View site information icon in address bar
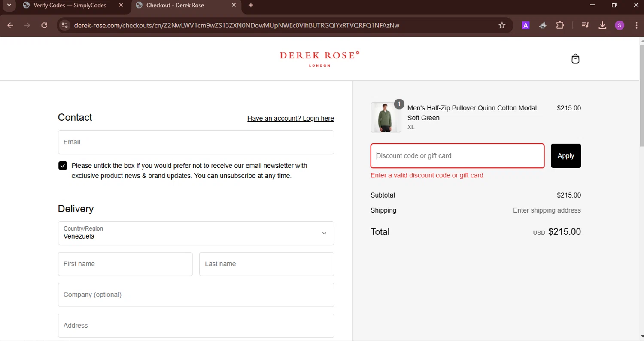This screenshot has width=644, height=341. click(x=64, y=25)
